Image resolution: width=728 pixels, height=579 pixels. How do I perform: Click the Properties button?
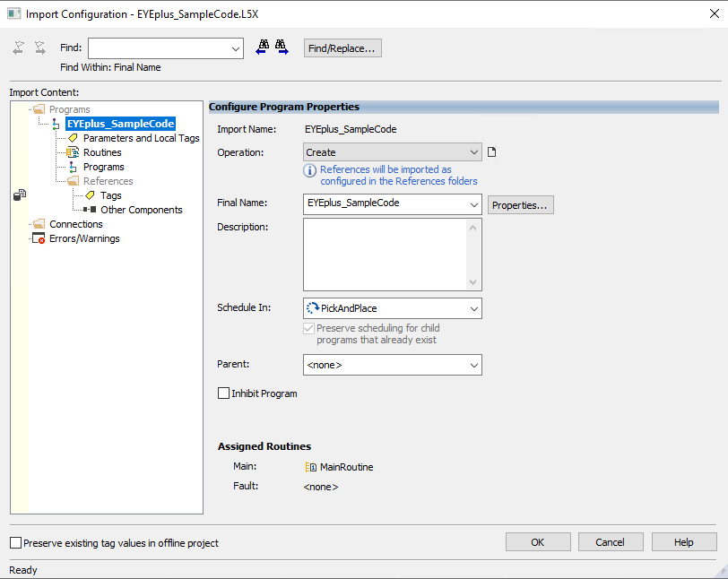click(520, 204)
